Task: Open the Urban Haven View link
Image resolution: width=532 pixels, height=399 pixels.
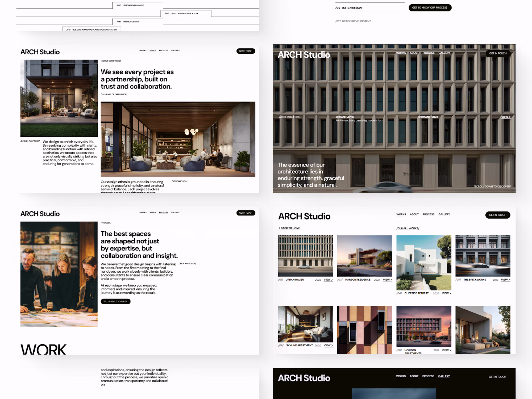Action: pos(328,280)
